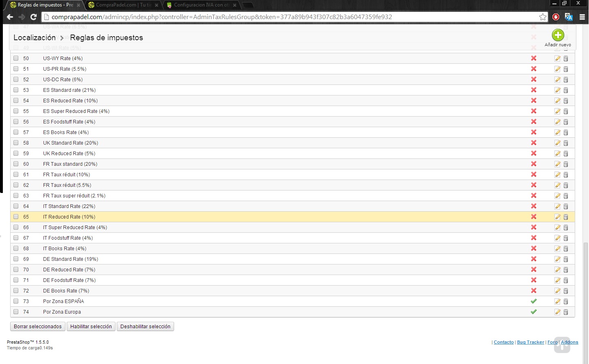Click the translate extension icon
The image size is (589, 364).
click(569, 17)
